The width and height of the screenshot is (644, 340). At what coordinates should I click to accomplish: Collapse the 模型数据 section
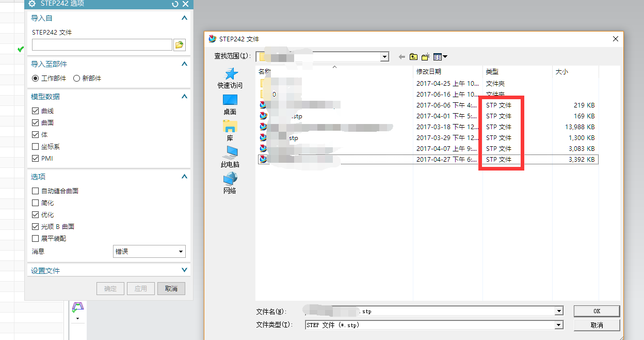pos(184,96)
